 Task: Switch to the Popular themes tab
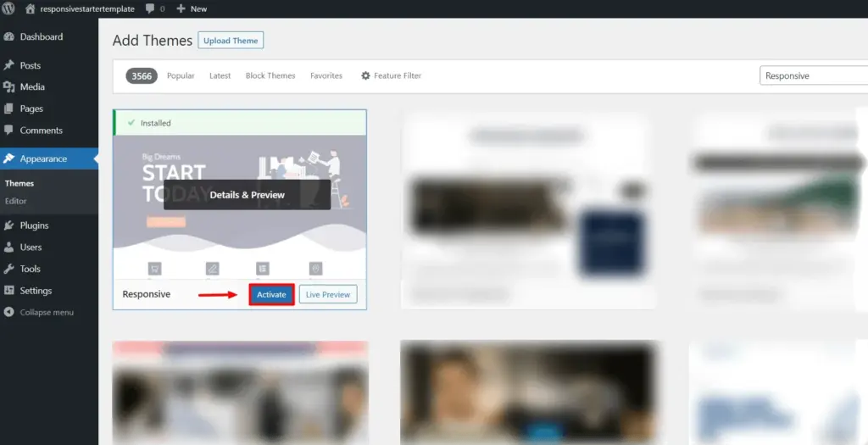click(181, 76)
